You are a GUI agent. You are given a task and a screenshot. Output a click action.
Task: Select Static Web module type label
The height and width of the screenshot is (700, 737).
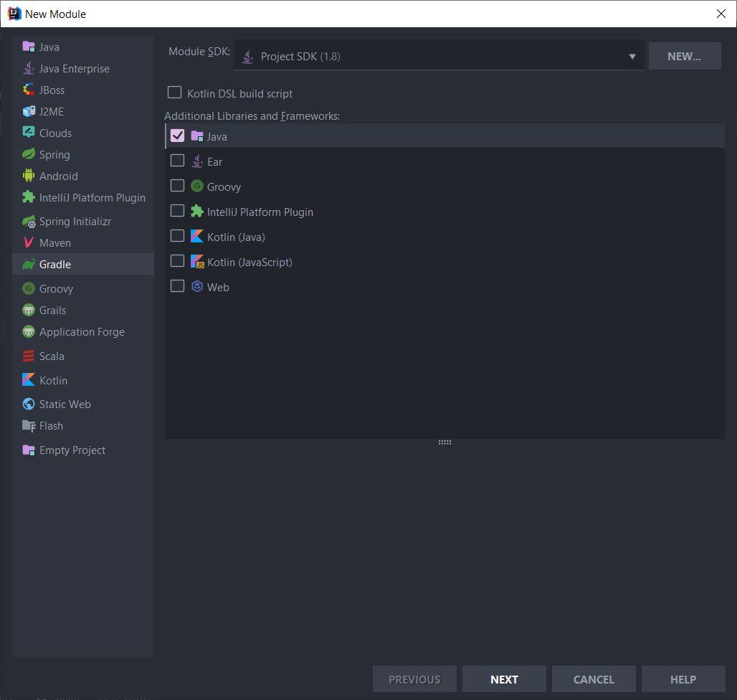pyautogui.click(x=65, y=405)
